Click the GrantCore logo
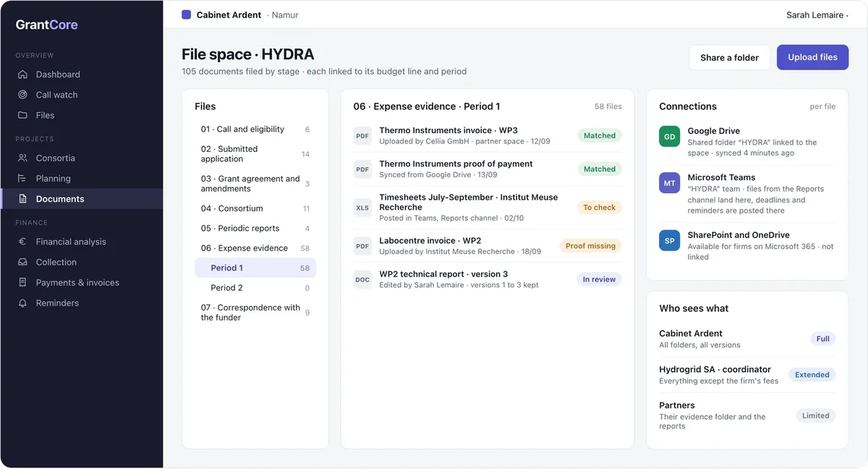 pos(47,25)
